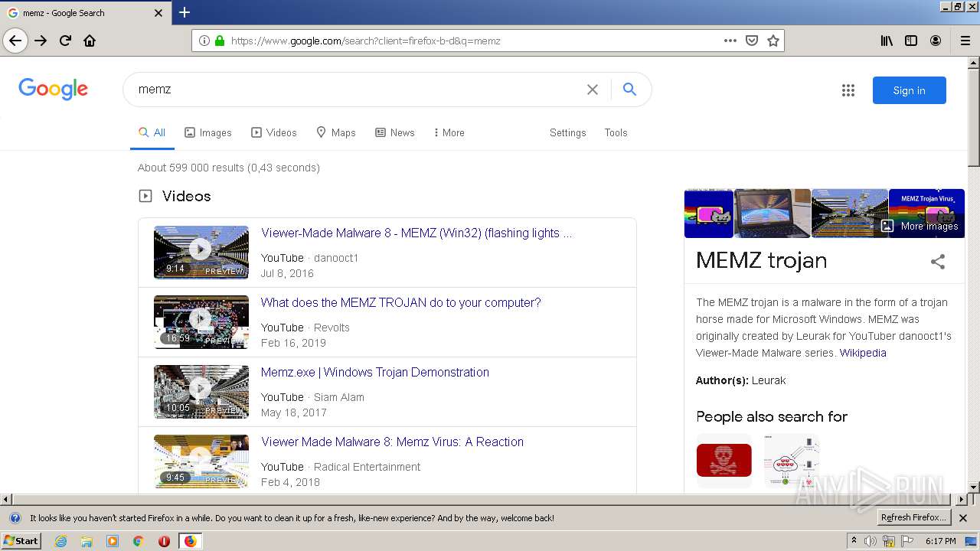Show hidden system tray icons
Screen dimensions: 980x551
[854, 541]
